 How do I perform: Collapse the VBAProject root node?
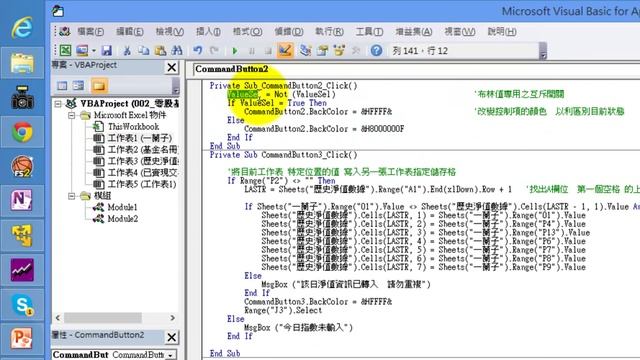[58, 104]
